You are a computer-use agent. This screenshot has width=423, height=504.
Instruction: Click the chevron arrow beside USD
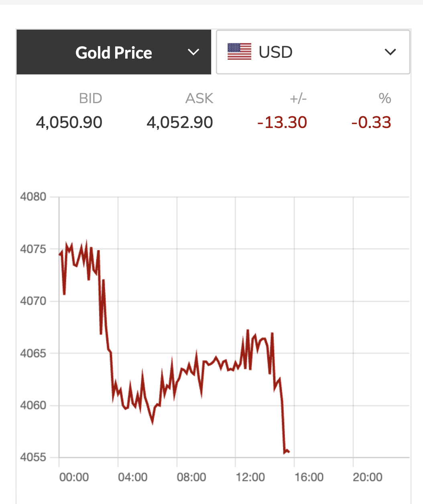390,52
